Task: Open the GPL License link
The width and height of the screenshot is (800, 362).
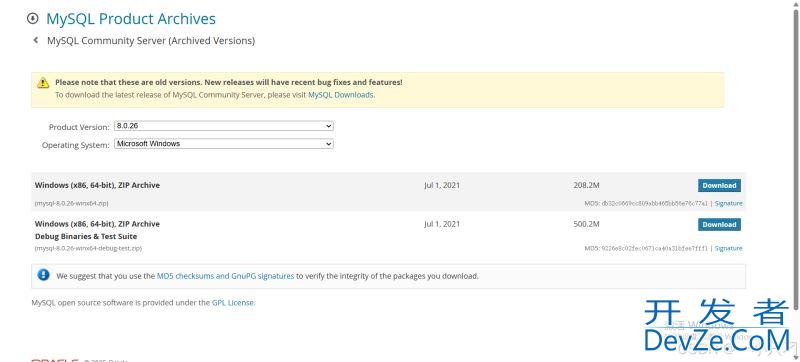Action: (233, 302)
